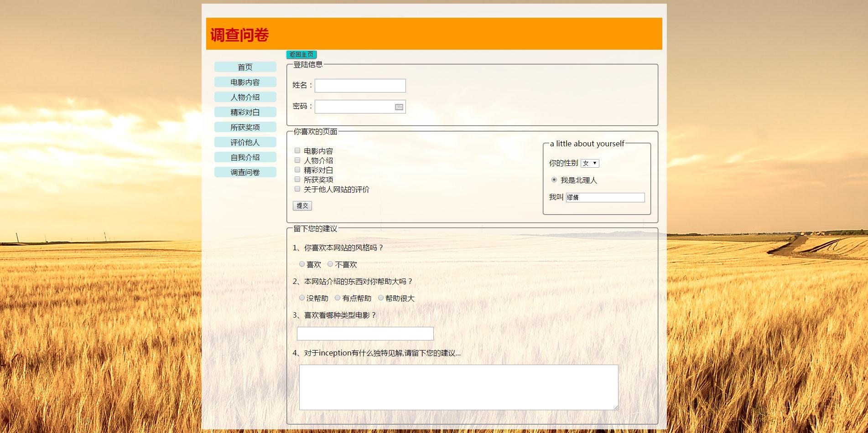Viewport: 868px width, 433px height.
Task: Choose the 不喜欢 radio option
Action: click(330, 264)
